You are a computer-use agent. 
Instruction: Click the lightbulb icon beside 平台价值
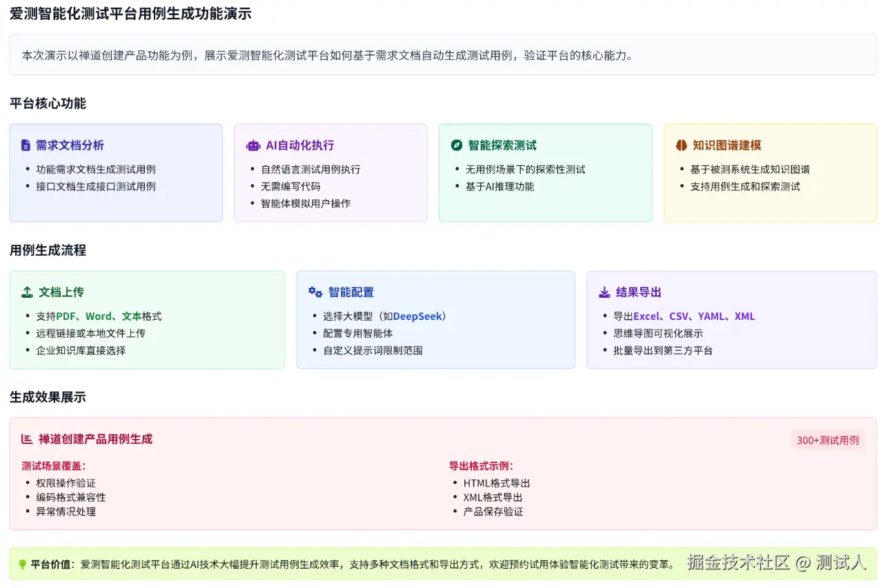[22, 565]
